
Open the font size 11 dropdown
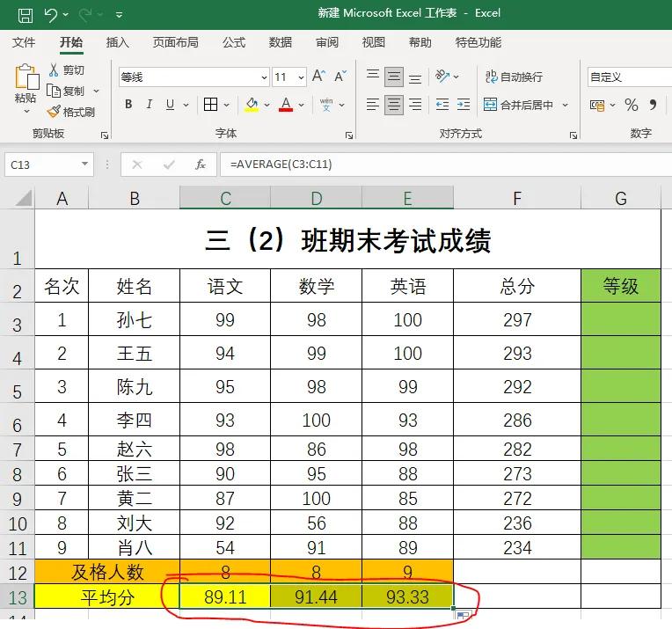point(302,77)
